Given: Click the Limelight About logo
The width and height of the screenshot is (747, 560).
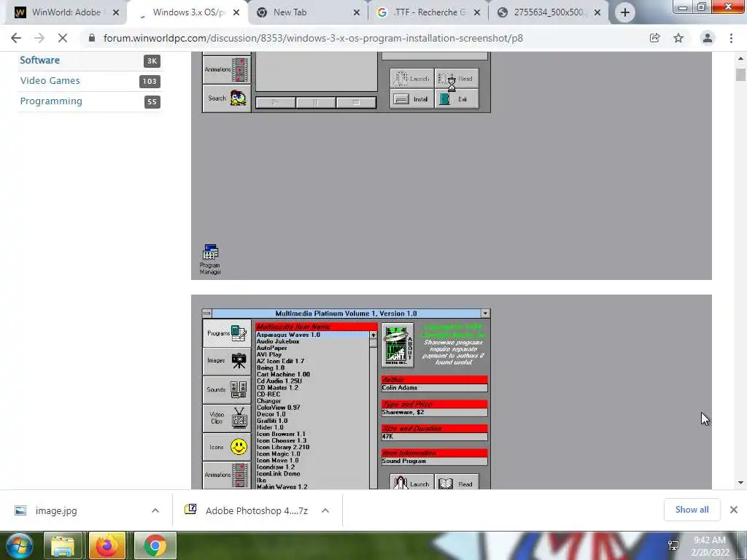Looking at the screenshot, I should point(398,345).
